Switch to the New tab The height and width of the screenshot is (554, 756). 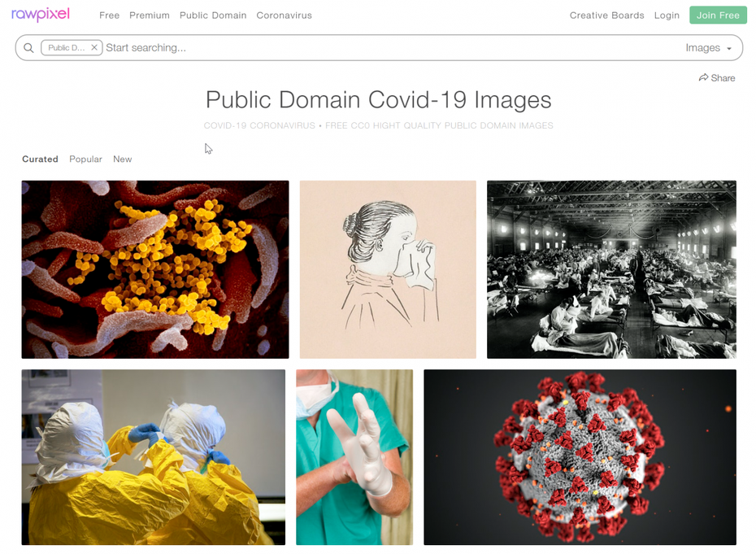point(123,159)
